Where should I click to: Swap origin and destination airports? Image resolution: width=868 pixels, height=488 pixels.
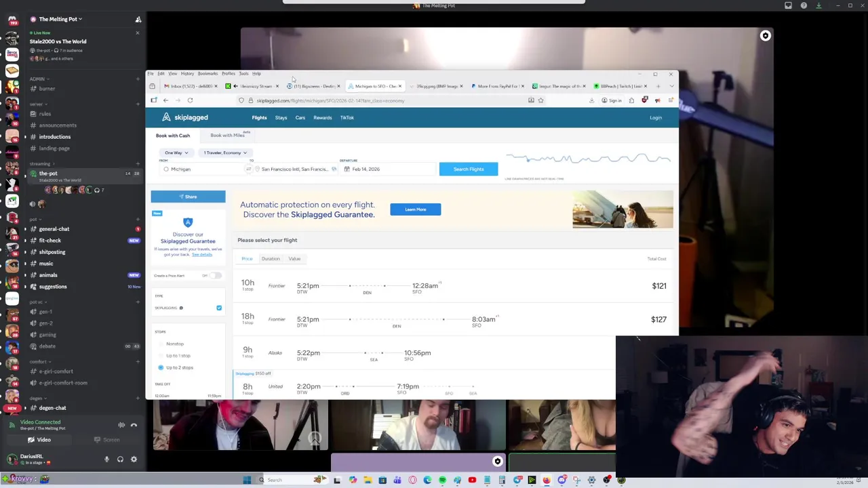249,169
